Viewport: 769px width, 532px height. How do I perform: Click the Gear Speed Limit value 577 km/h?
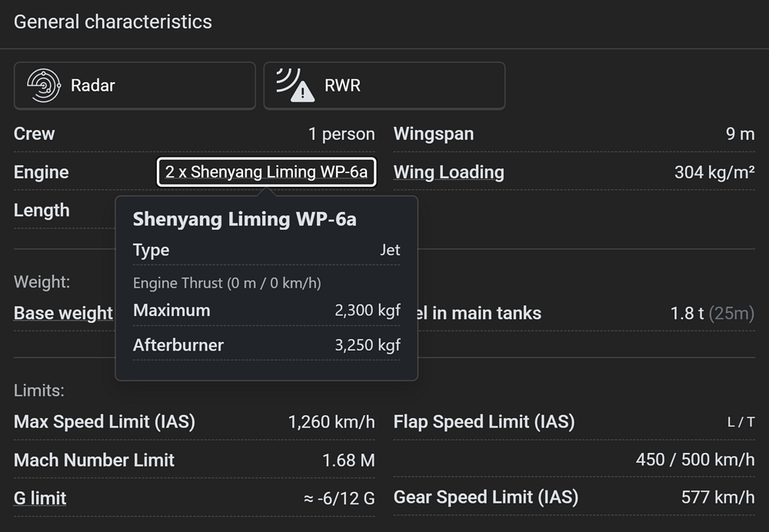click(x=717, y=498)
